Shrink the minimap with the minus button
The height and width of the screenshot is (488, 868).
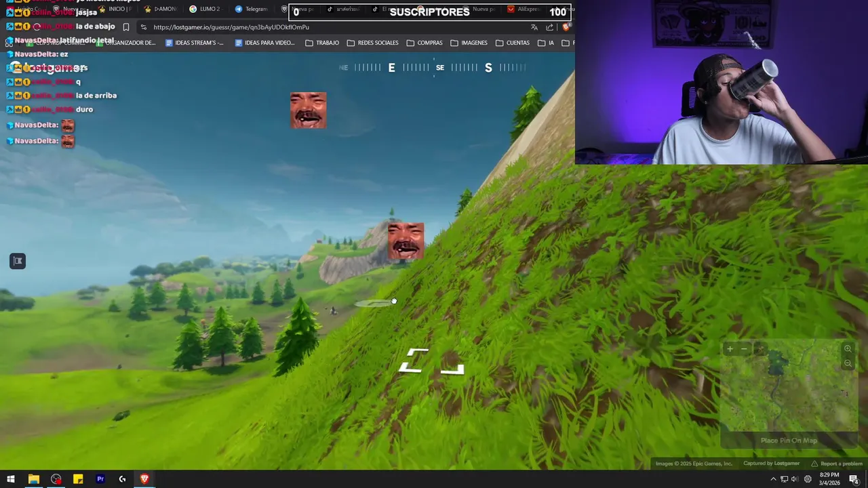tap(744, 349)
